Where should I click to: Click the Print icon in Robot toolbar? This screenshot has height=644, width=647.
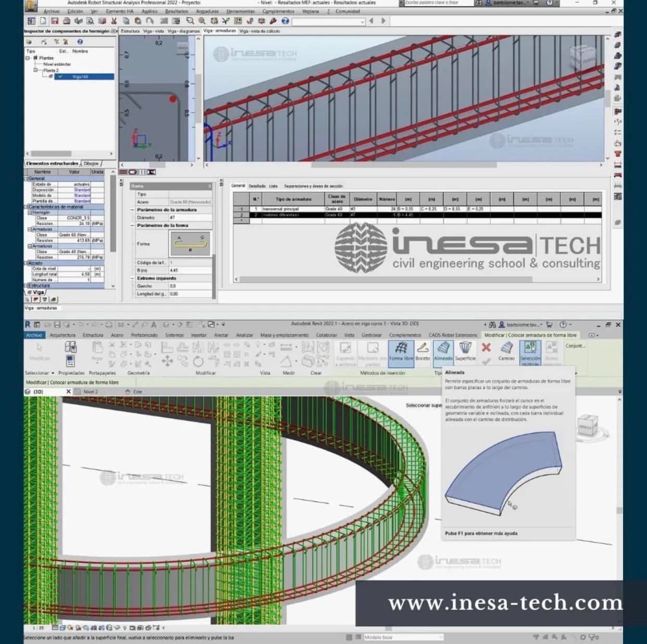tap(67, 21)
